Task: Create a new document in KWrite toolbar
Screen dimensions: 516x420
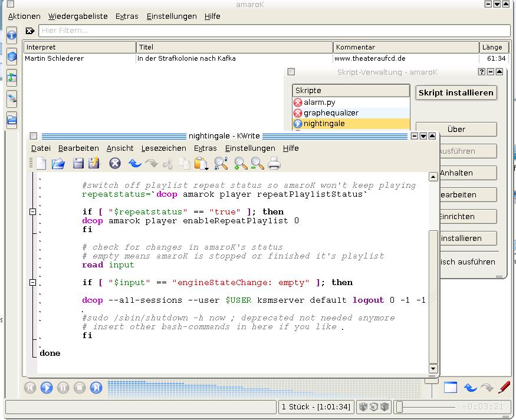Action: pyautogui.click(x=41, y=163)
